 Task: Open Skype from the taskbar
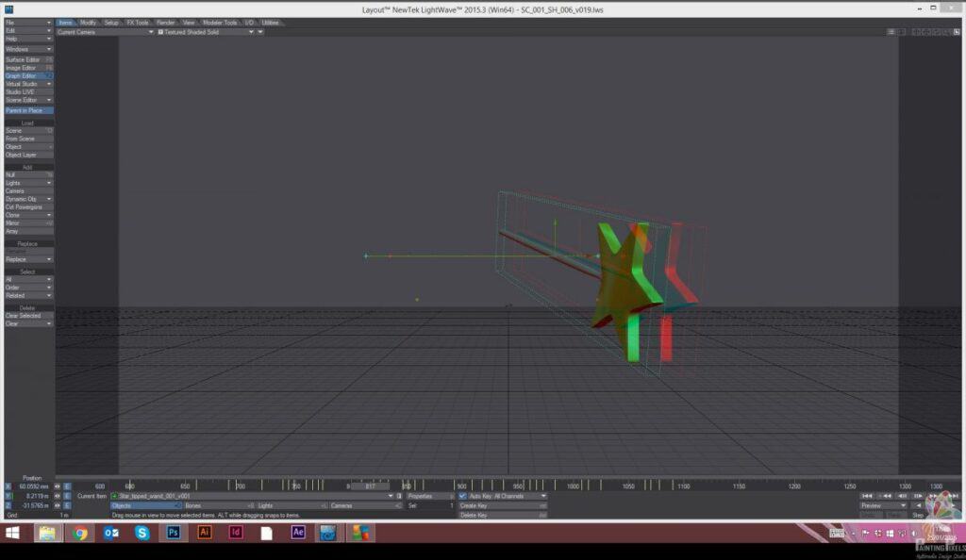coord(142,533)
